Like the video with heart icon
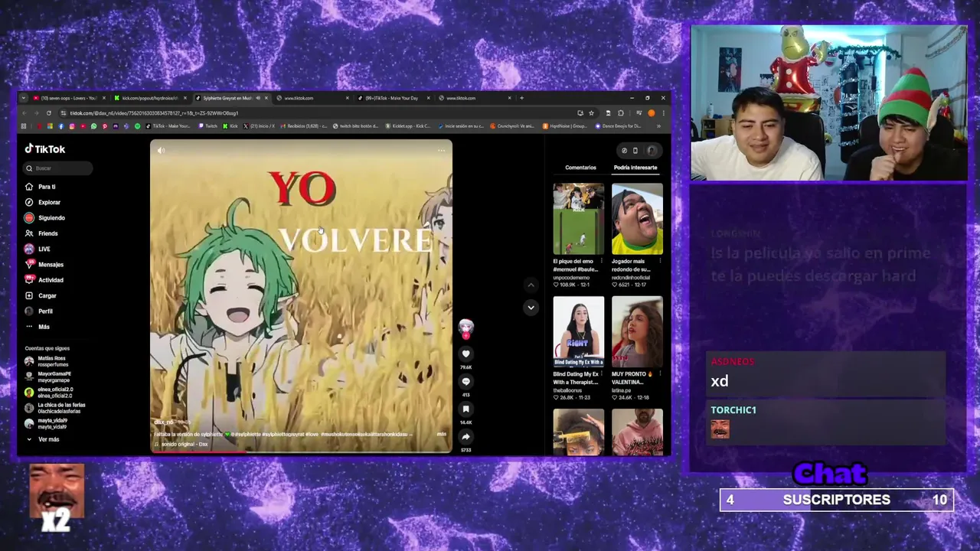Screen dimensions: 980x551 tap(465, 354)
